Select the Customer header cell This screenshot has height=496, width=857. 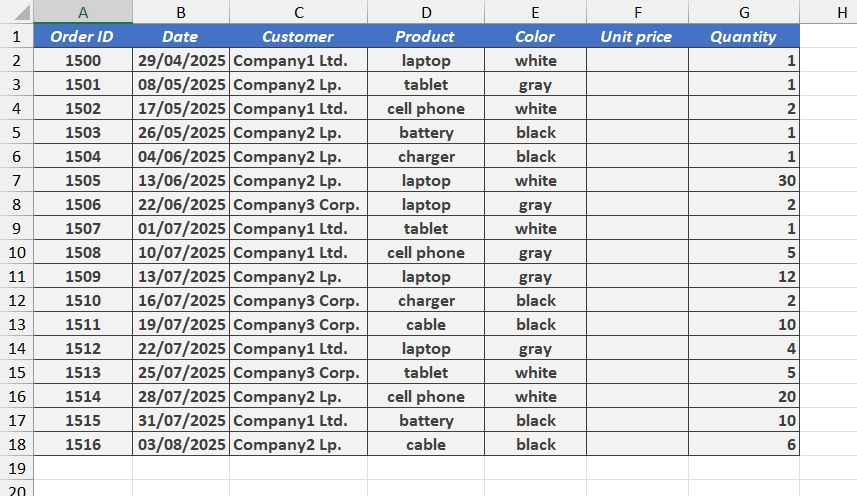click(x=298, y=36)
